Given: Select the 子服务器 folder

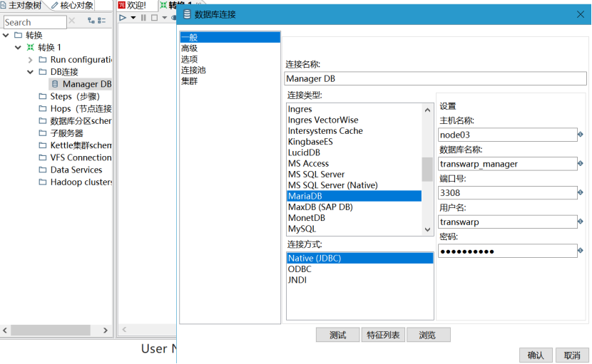Looking at the screenshot, I should (61, 133).
